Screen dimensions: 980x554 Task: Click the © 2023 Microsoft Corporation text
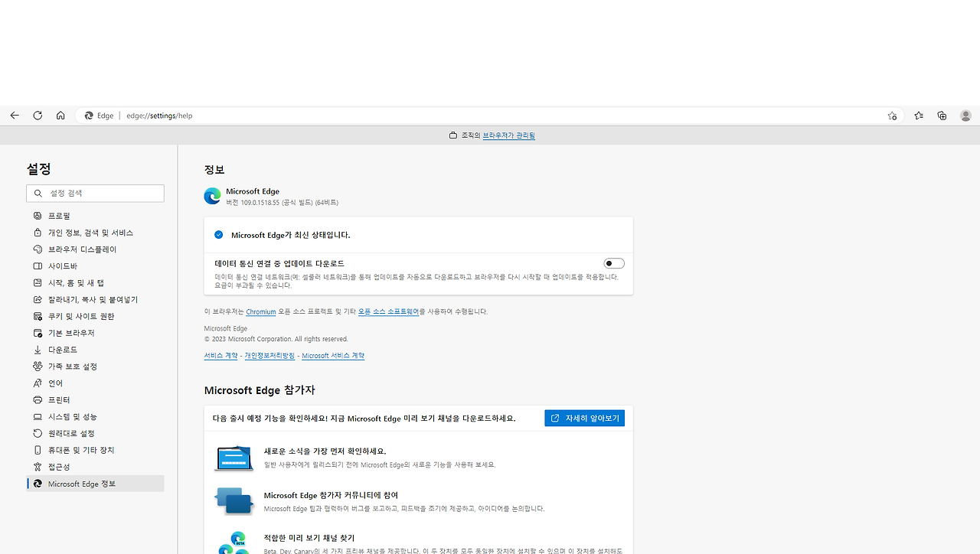tap(276, 339)
